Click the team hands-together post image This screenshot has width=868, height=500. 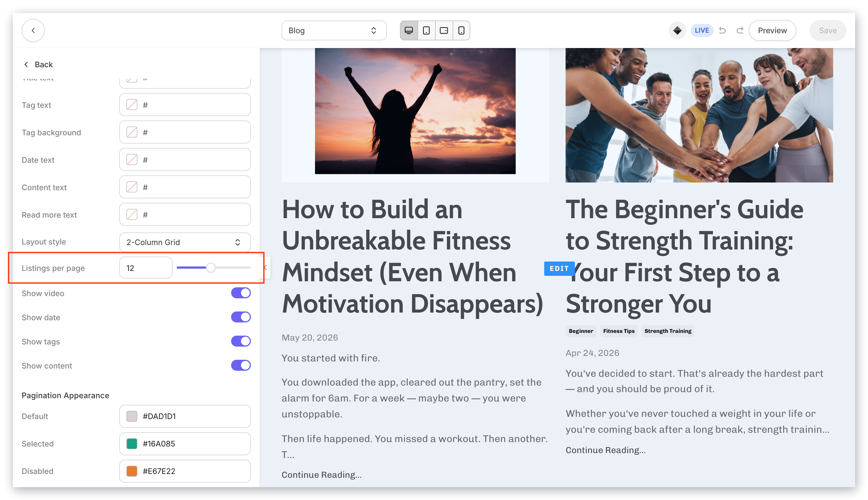(x=699, y=115)
